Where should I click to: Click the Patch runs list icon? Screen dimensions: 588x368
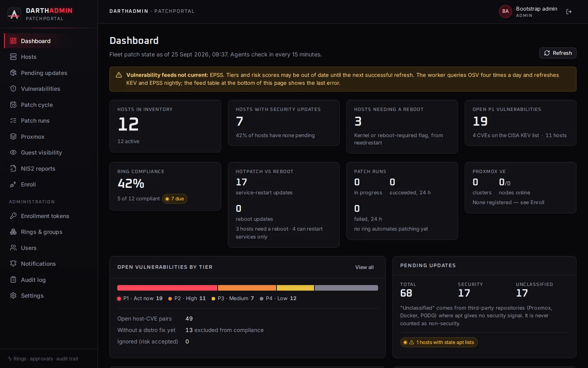(13, 121)
